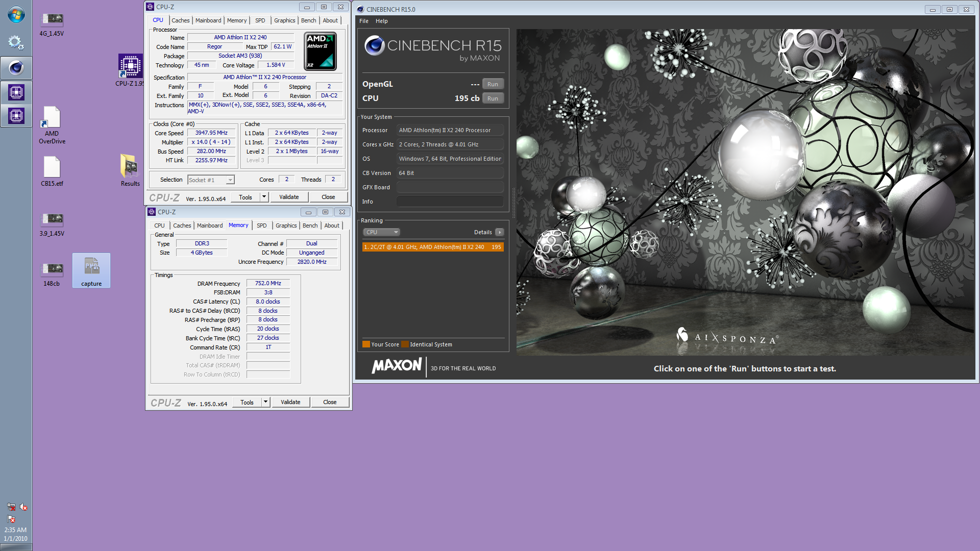Open the SPD tab in top CPU-Z

[260, 20]
